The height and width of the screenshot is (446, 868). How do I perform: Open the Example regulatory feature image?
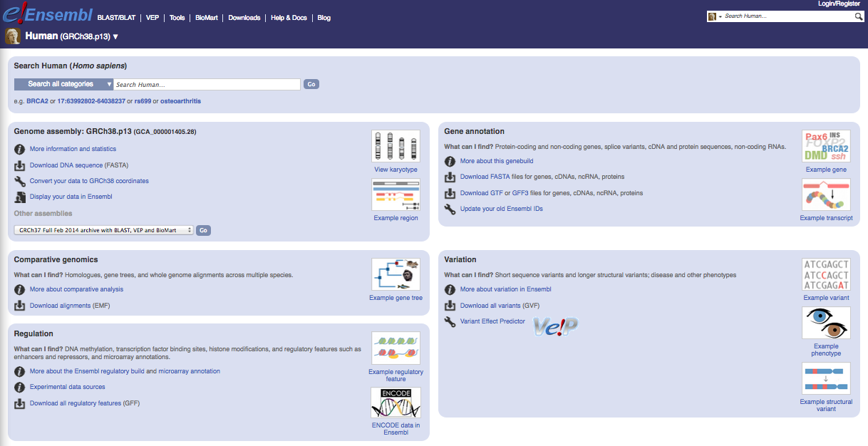[396, 348]
